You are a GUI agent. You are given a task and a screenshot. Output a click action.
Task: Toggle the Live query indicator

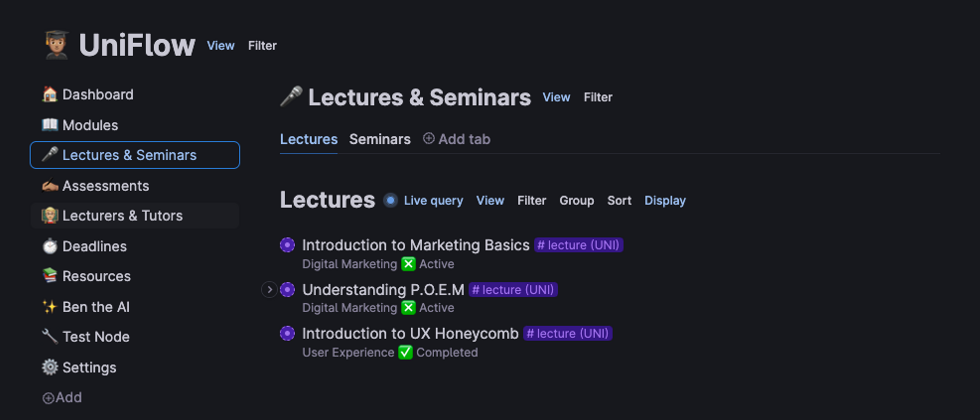[x=390, y=200]
